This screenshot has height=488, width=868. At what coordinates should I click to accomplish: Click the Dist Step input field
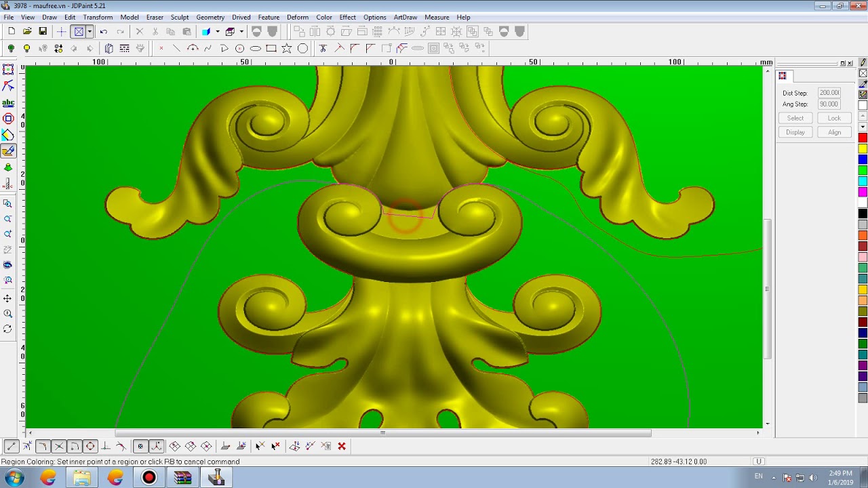coord(829,93)
